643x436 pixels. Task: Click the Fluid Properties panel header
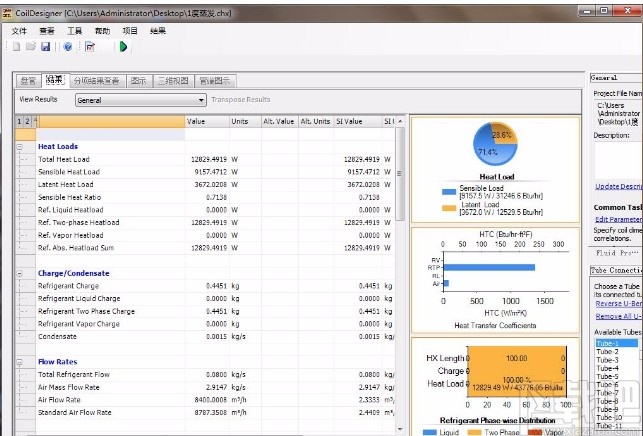coord(616,253)
